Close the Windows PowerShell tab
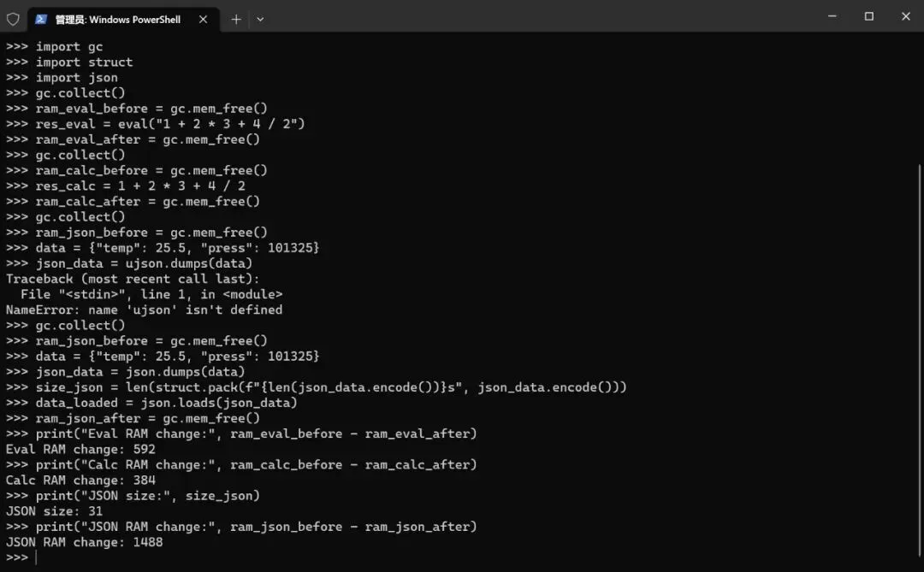 [203, 20]
